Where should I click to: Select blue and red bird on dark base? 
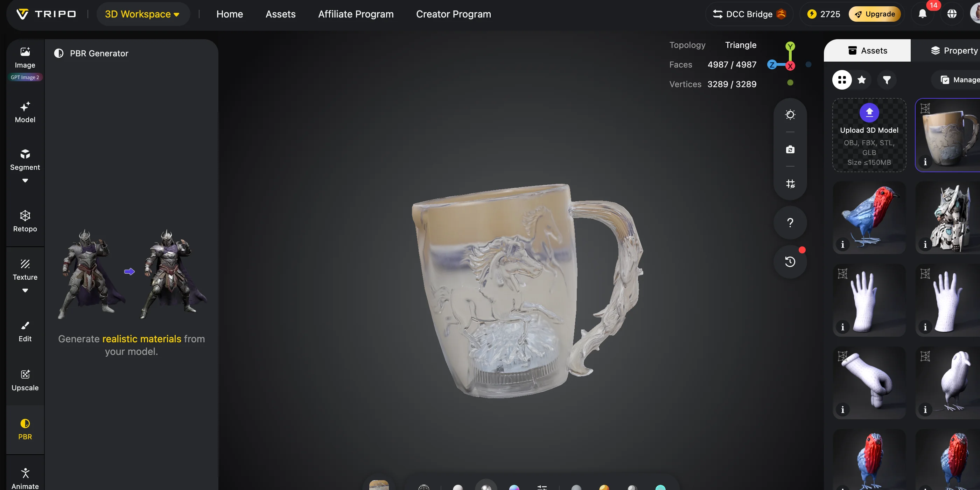[869, 218]
